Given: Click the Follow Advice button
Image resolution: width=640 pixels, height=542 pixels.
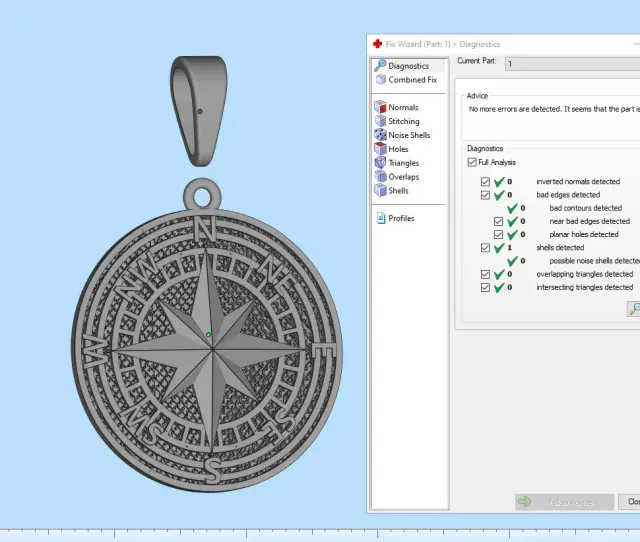Looking at the screenshot, I should tap(564, 502).
